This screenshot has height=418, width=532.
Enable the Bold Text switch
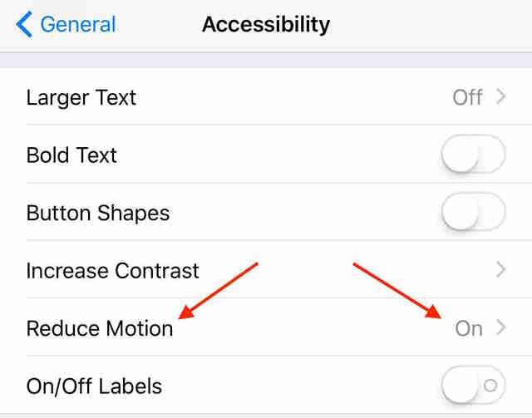click(x=473, y=154)
